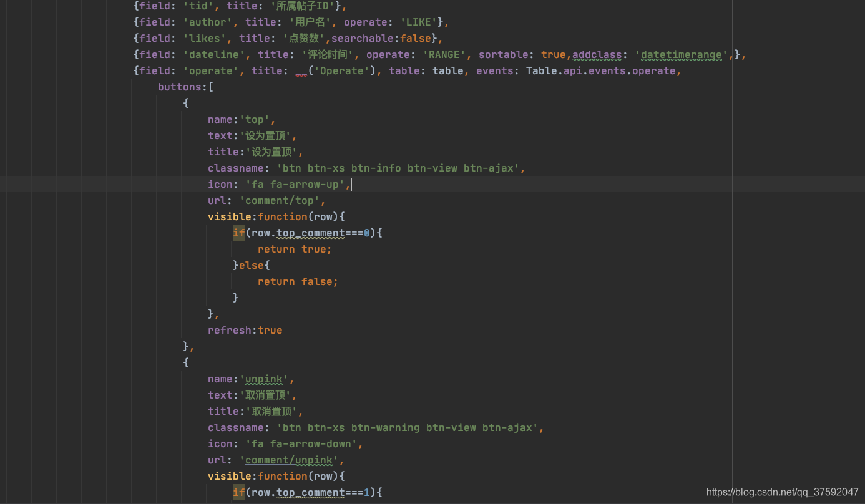
Task: Click Table.api.events.operate expression
Action: point(601,71)
